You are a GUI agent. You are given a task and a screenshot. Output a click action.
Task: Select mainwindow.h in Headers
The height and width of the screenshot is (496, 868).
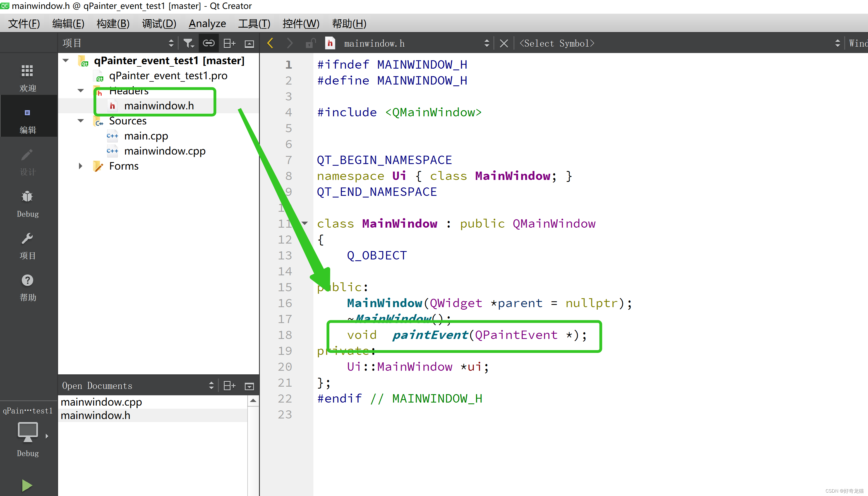(159, 106)
